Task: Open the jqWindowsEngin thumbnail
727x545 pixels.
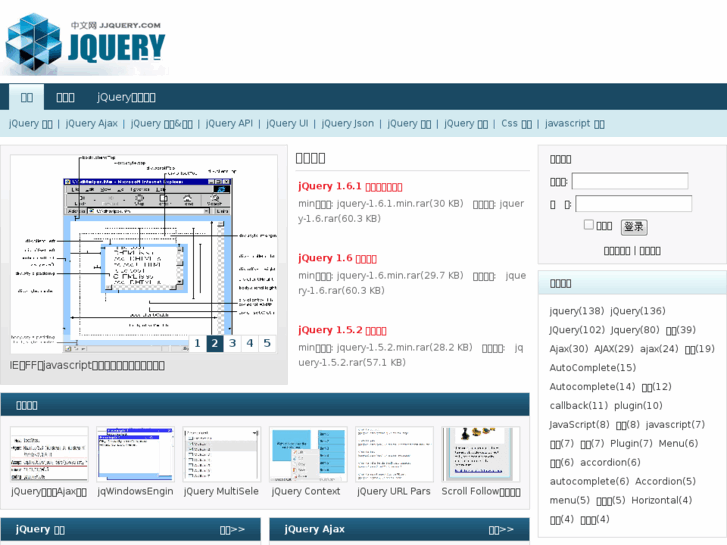Action: [x=135, y=454]
